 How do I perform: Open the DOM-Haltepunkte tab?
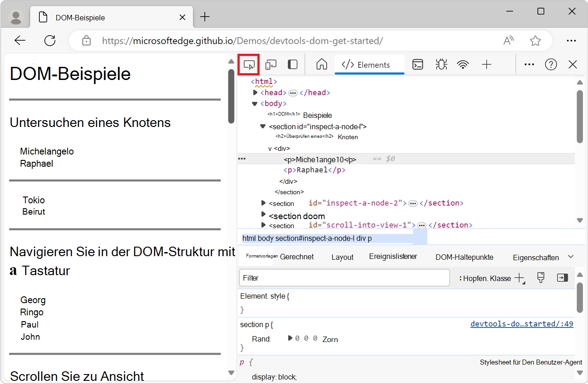point(464,257)
